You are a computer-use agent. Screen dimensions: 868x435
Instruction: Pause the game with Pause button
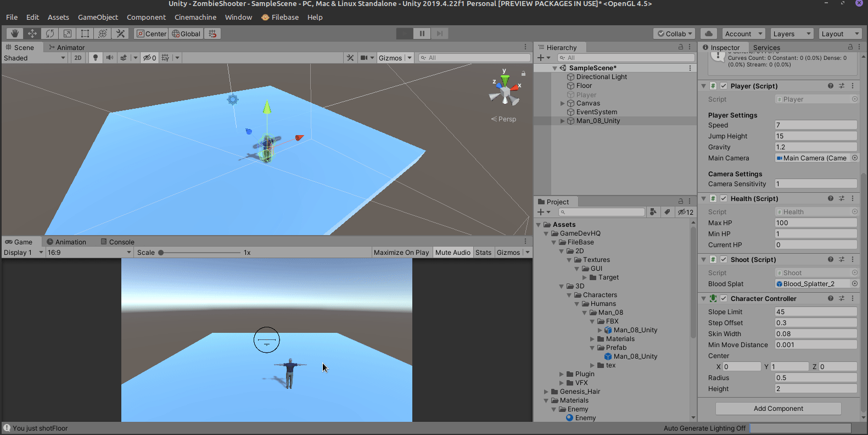(x=422, y=34)
